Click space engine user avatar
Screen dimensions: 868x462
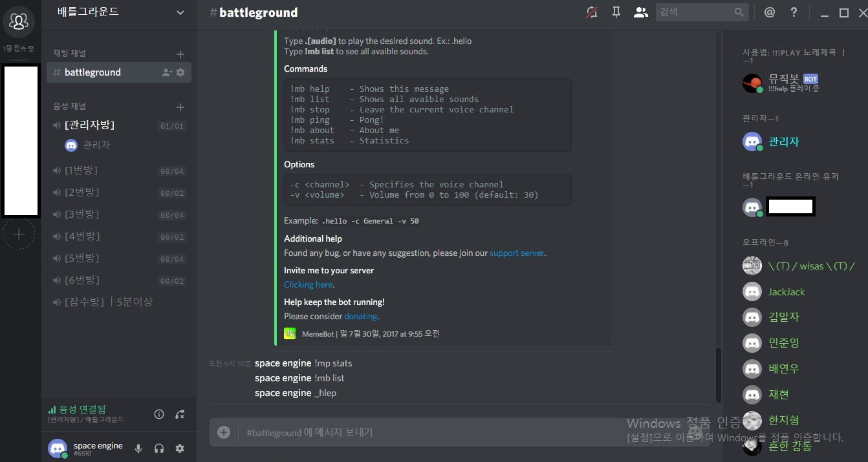pos(58,448)
